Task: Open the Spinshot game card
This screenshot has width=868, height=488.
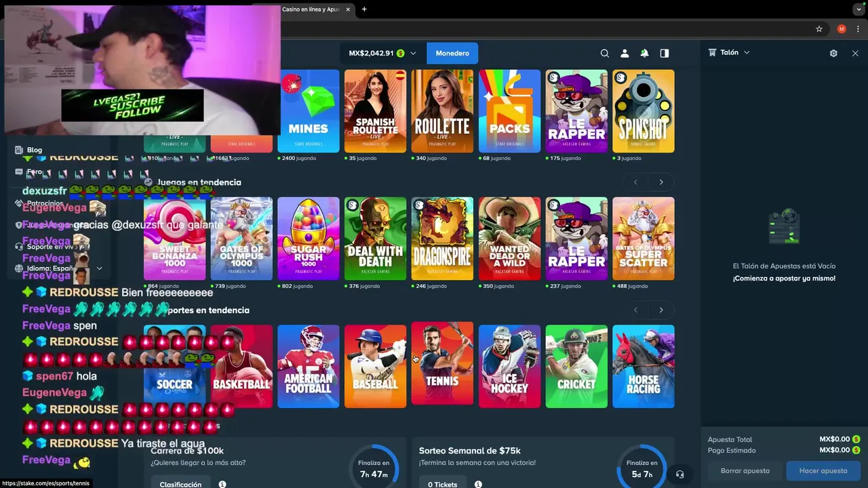Action: point(644,111)
